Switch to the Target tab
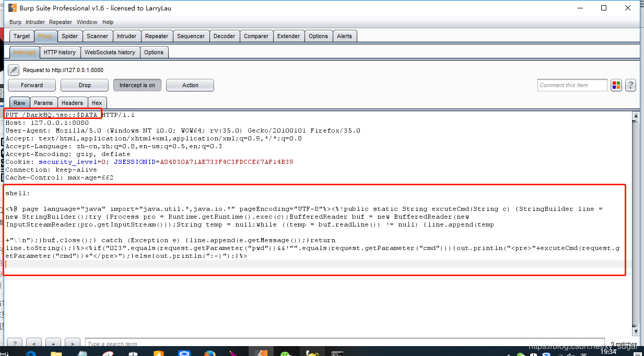This screenshot has height=356, width=644. (22, 36)
